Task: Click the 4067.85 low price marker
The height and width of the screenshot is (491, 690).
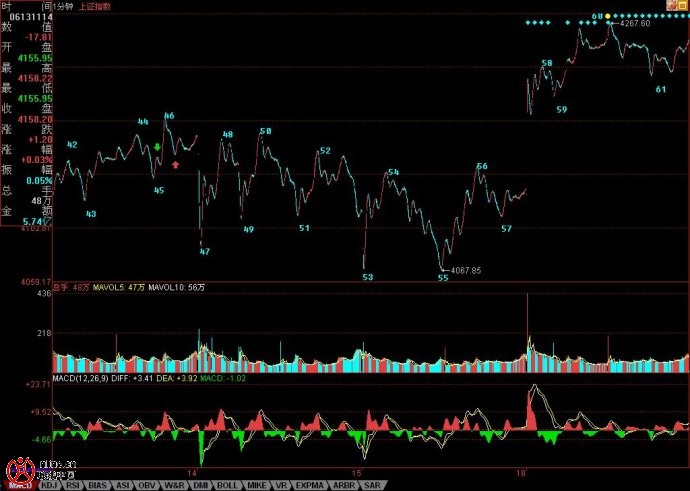Action: [465, 270]
